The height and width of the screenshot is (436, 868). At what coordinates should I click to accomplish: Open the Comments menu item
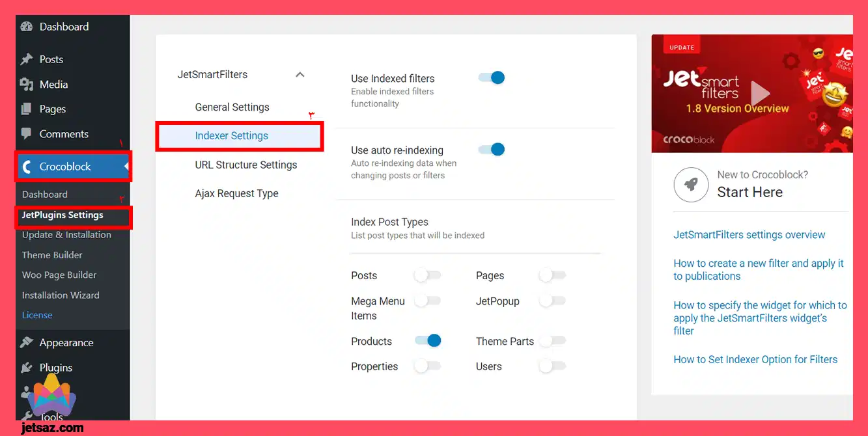click(64, 134)
